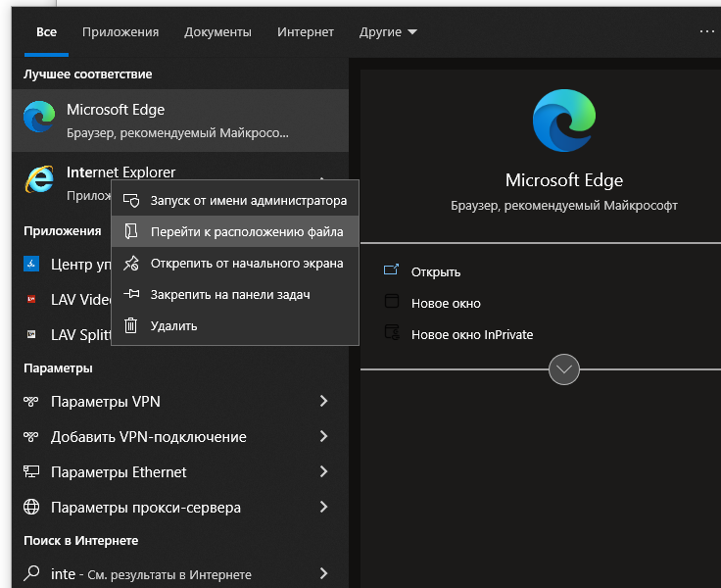
Task: Click the Microsoft Edge title in preview pane
Action: pyautogui.click(x=563, y=180)
